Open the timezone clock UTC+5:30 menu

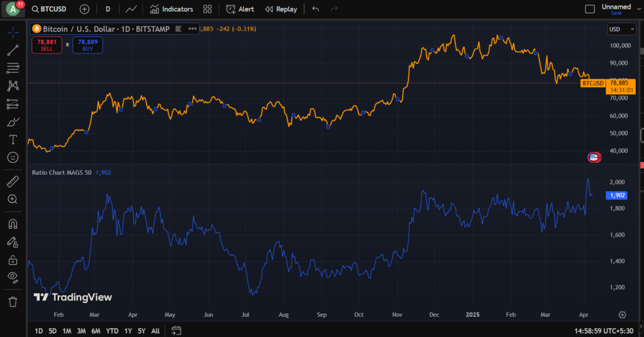click(604, 331)
